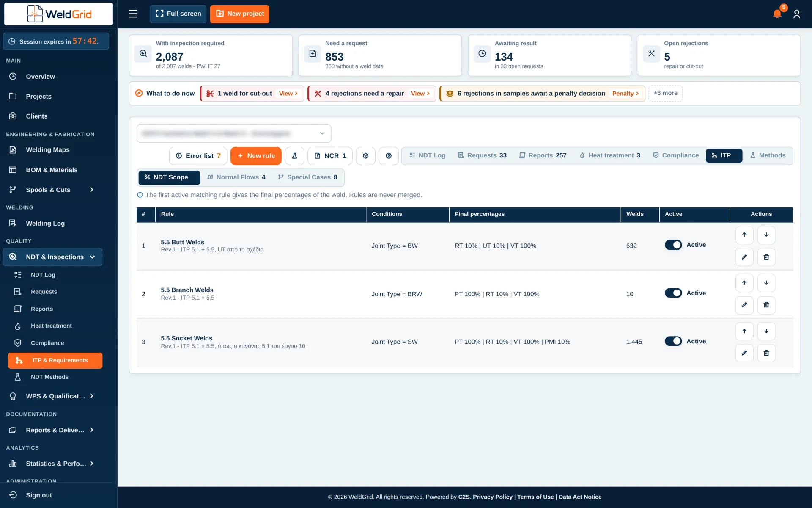Click Penalty on the rejections in samples alert

pyautogui.click(x=625, y=94)
